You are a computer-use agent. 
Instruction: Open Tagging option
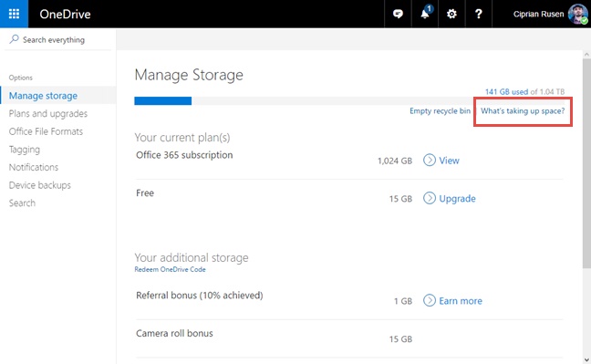pyautogui.click(x=24, y=150)
